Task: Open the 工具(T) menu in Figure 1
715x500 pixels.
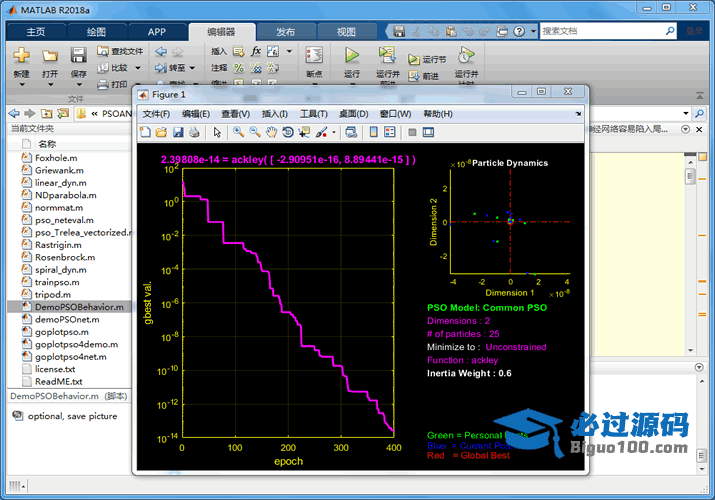Action: click(x=313, y=114)
